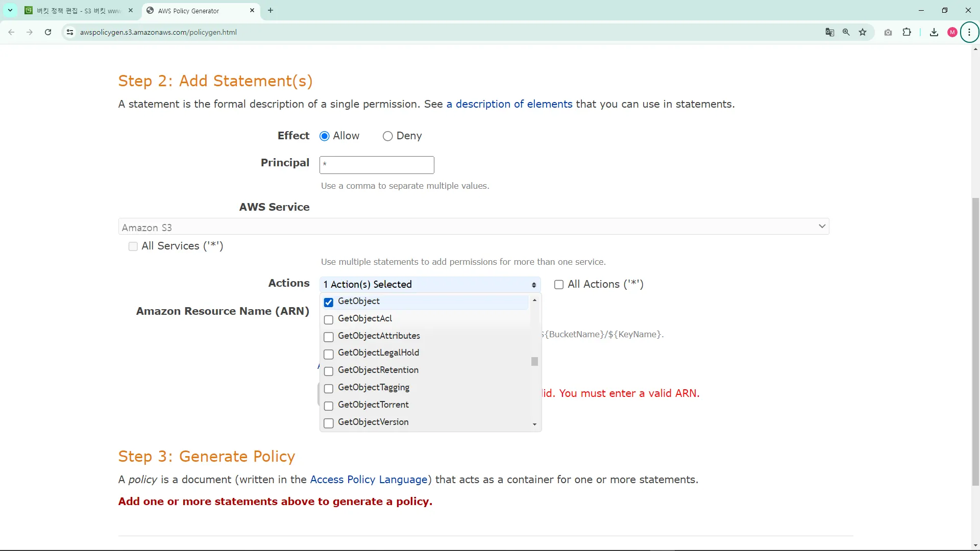Image resolution: width=980 pixels, height=551 pixels.
Task: Open the browser extensions puzzle icon
Action: click(906, 32)
